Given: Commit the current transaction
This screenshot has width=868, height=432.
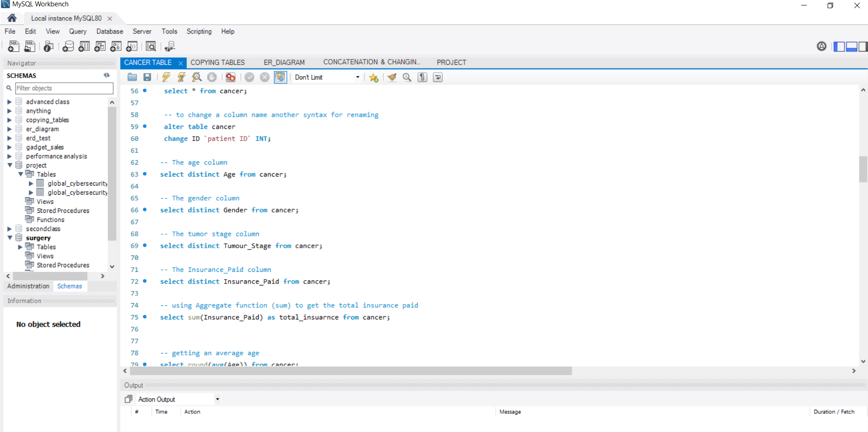Looking at the screenshot, I should coord(249,77).
